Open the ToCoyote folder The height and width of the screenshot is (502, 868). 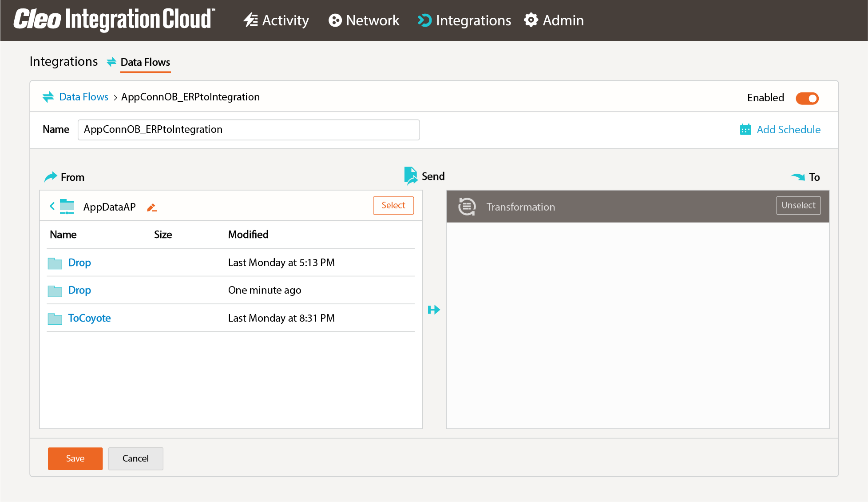click(89, 318)
